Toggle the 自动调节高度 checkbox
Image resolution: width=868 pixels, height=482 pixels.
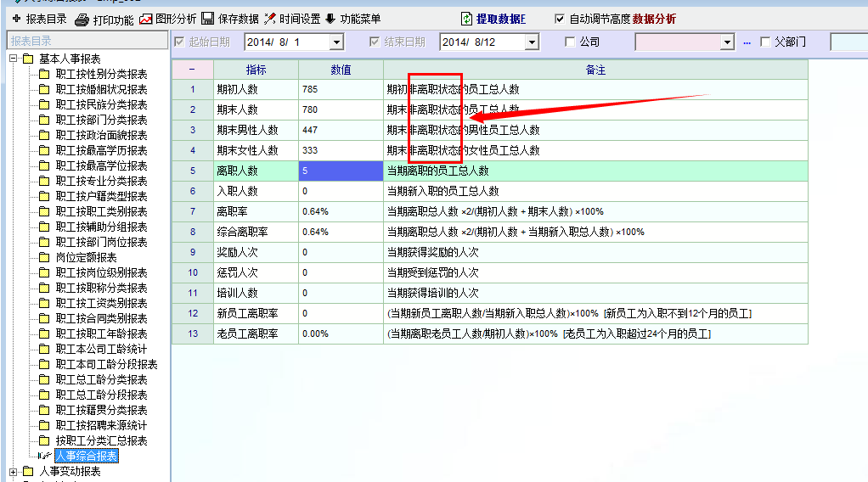click(x=559, y=19)
